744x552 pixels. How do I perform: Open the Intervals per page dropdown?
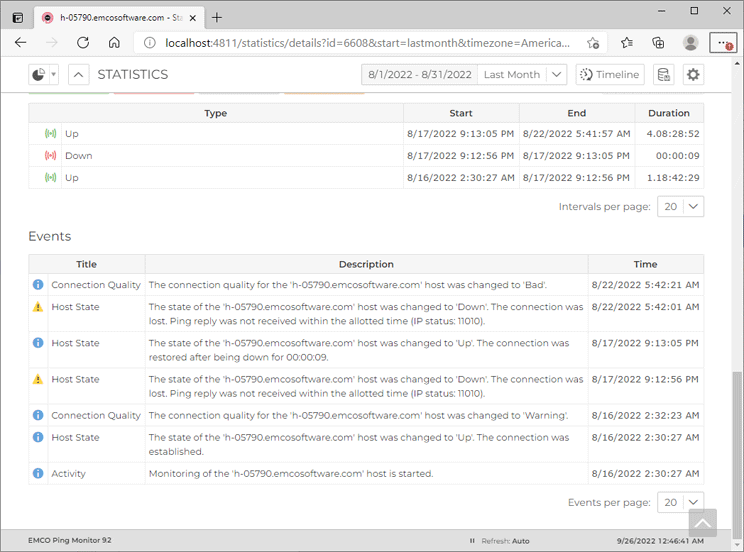(x=680, y=206)
